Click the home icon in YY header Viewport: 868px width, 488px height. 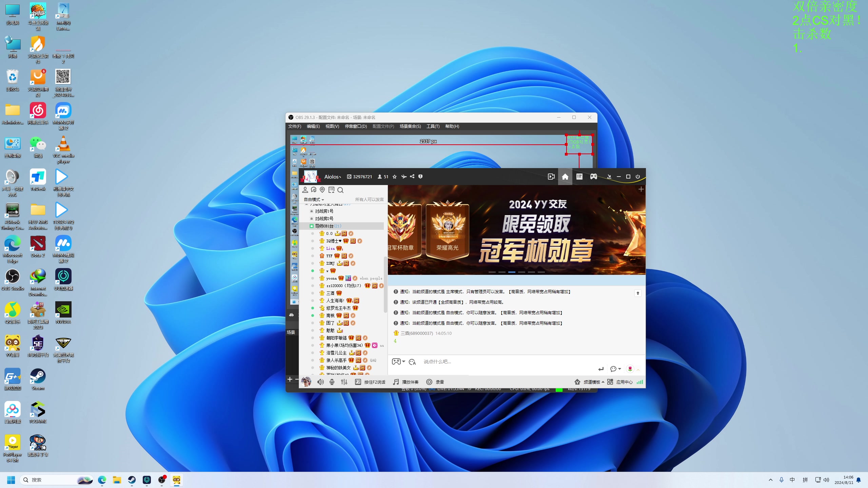click(565, 177)
